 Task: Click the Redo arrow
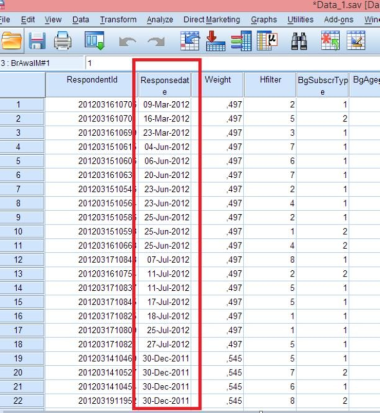(x=156, y=42)
